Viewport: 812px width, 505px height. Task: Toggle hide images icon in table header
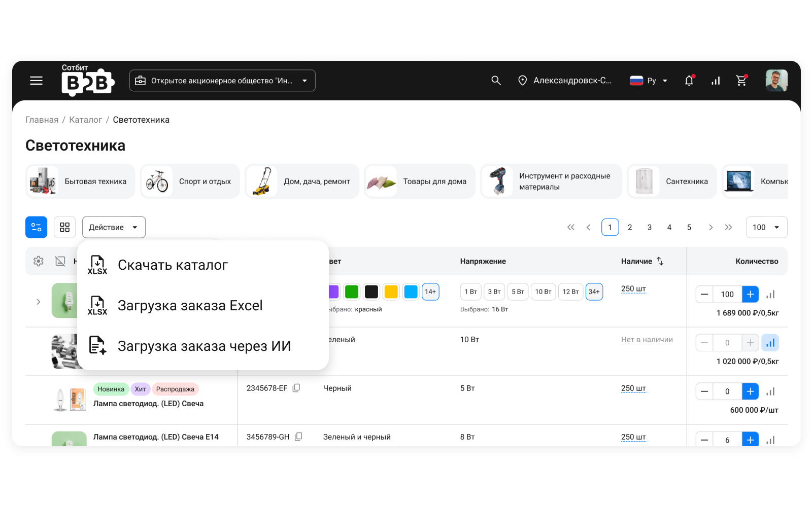pos(60,261)
